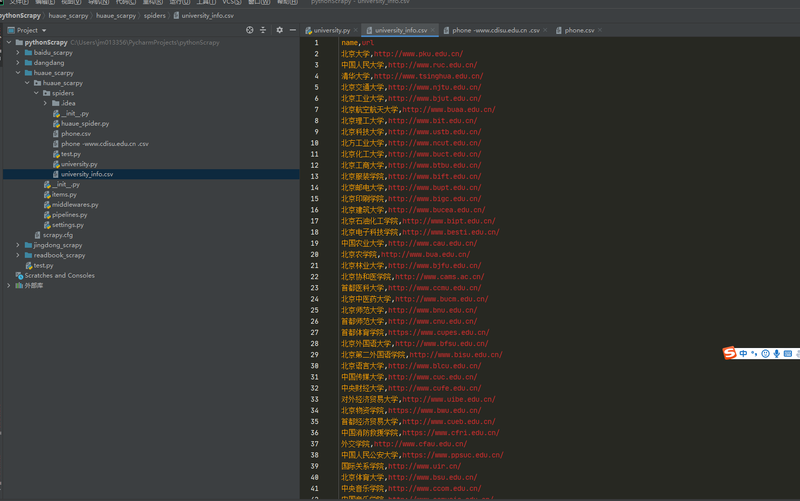This screenshot has width=800, height=501.
Task: Click Python file icon of huaue_spider.py
Action: [x=56, y=123]
